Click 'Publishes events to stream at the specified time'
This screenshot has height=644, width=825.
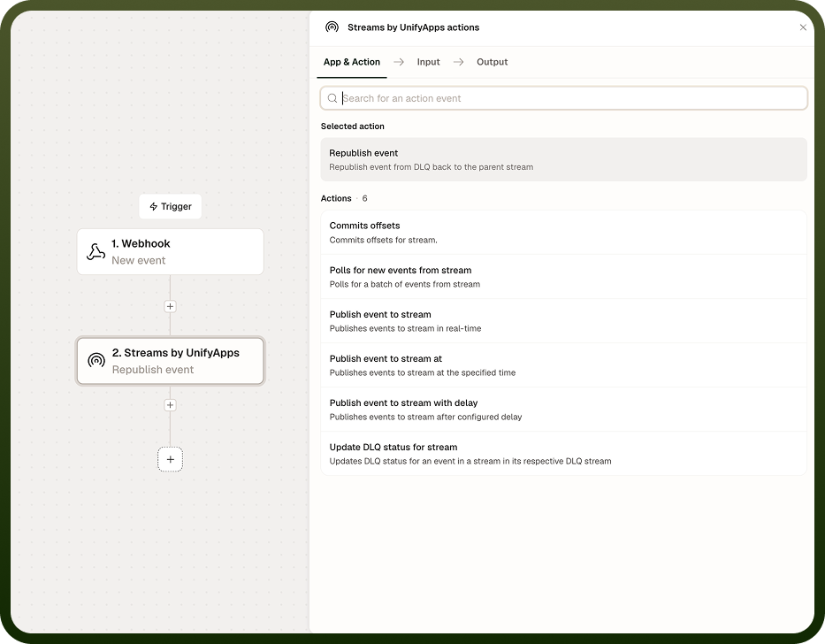click(x=423, y=372)
